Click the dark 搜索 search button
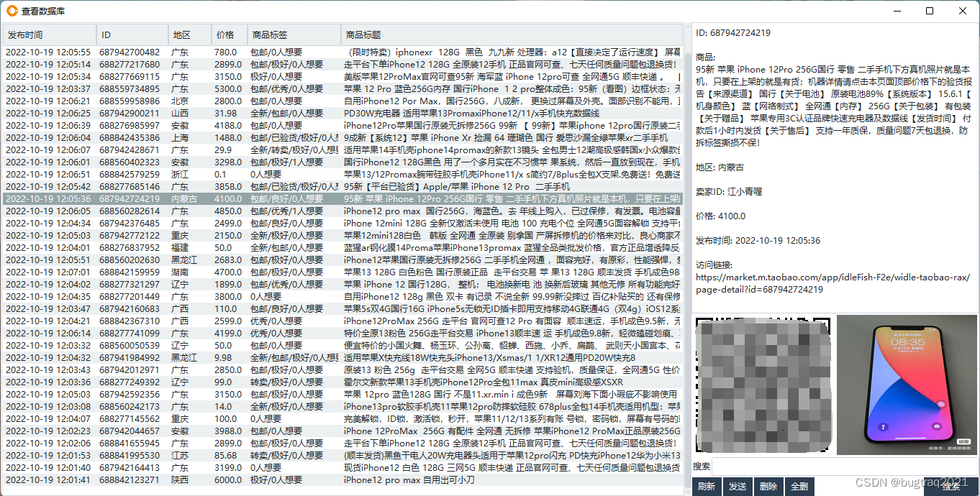Image resolution: width=980 pixels, height=496 pixels. (952, 487)
